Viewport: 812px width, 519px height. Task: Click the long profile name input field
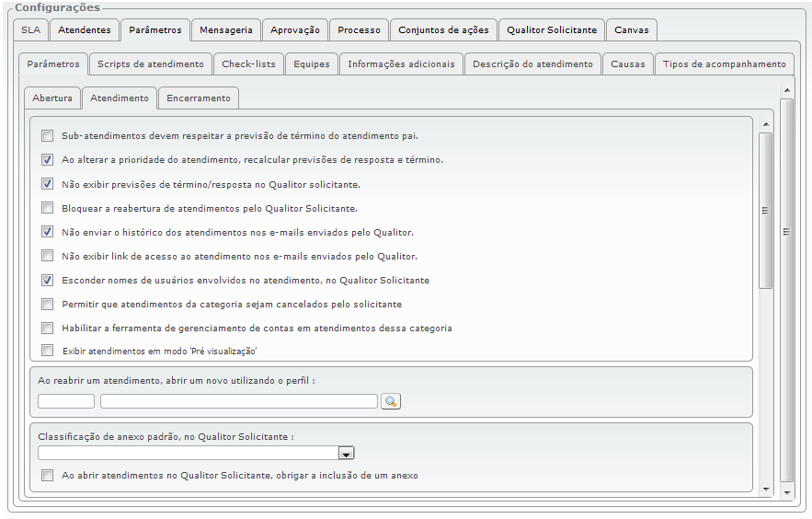click(239, 401)
